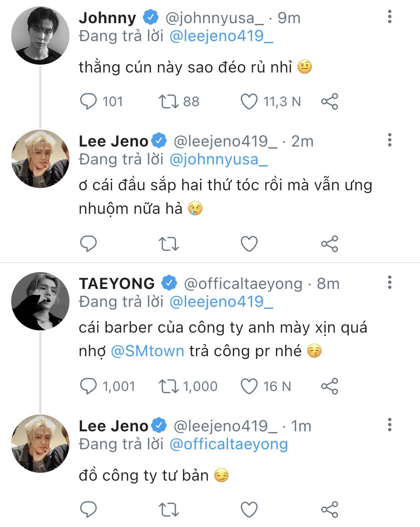Like Johnny's tweet with 11,3 N likes
This screenshot has height=527, width=420.
click(249, 101)
